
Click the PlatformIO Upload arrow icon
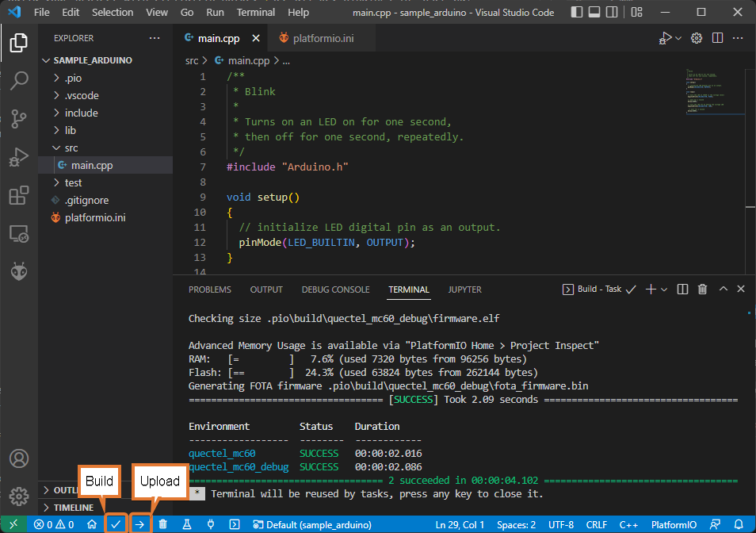click(139, 524)
